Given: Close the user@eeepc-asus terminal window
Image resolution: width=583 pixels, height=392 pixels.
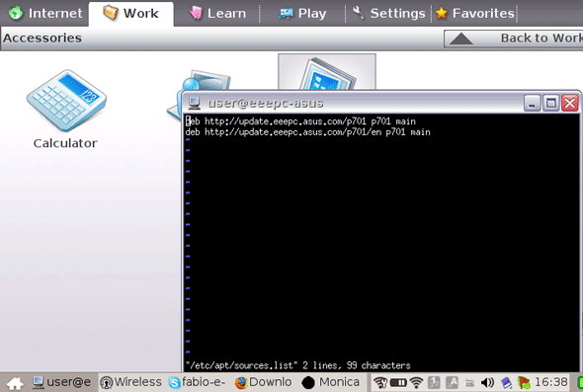Looking at the screenshot, I should pos(570,103).
